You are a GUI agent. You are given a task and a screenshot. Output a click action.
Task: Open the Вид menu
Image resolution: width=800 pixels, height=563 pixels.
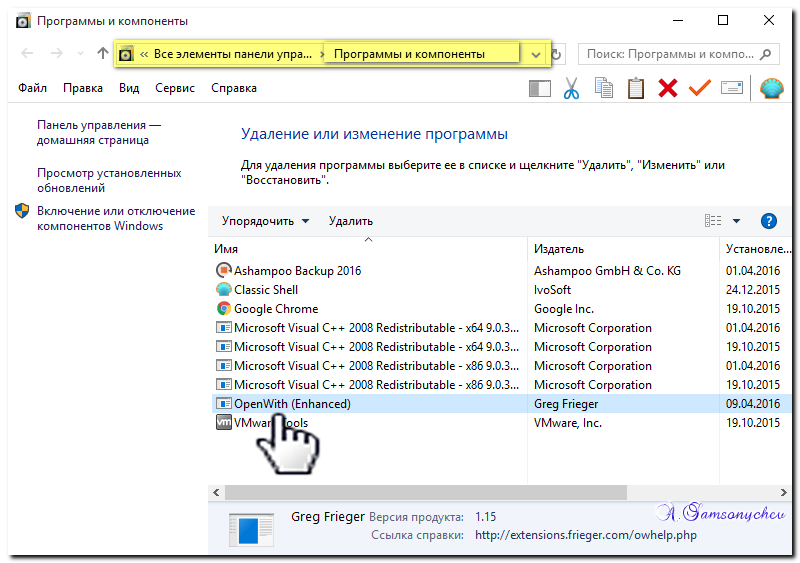click(x=129, y=88)
